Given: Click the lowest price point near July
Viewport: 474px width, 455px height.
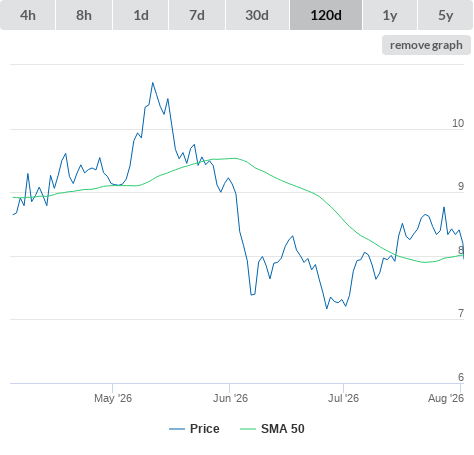Looking at the screenshot, I should (x=327, y=308).
